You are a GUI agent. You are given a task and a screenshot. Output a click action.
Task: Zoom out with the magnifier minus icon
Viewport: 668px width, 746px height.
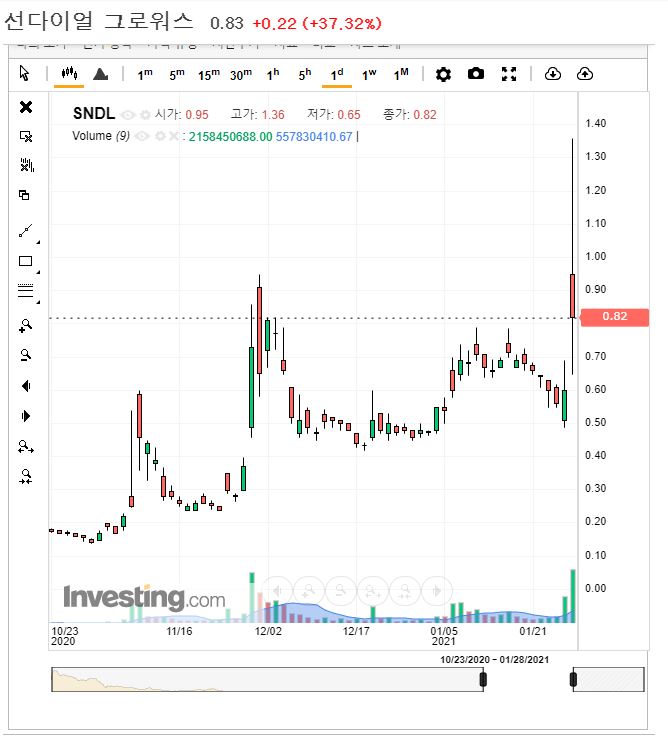[25, 355]
